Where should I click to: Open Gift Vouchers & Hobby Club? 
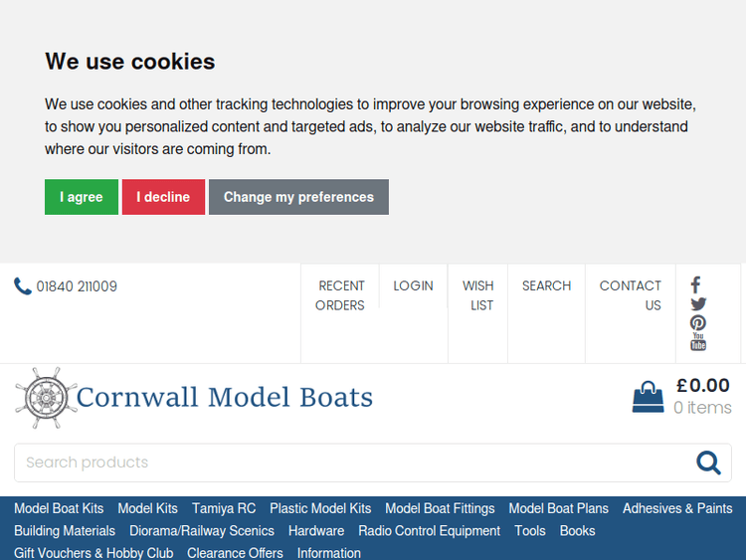coord(93,553)
